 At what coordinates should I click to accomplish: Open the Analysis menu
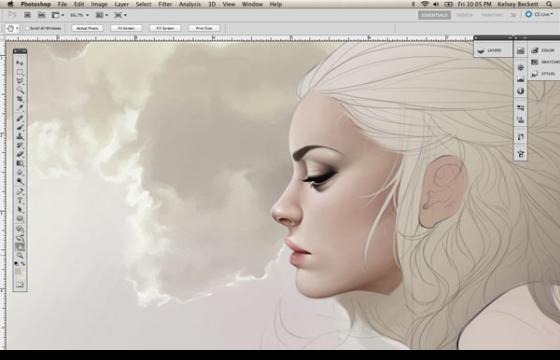pos(190,4)
